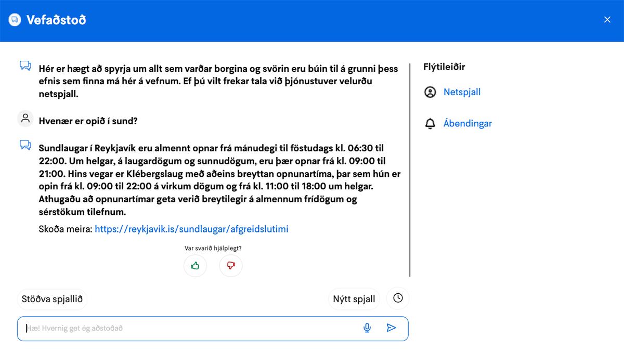Screen dimensions: 624x364
Task: Click the user avatar icon next to the swimming question
Action: point(25,118)
